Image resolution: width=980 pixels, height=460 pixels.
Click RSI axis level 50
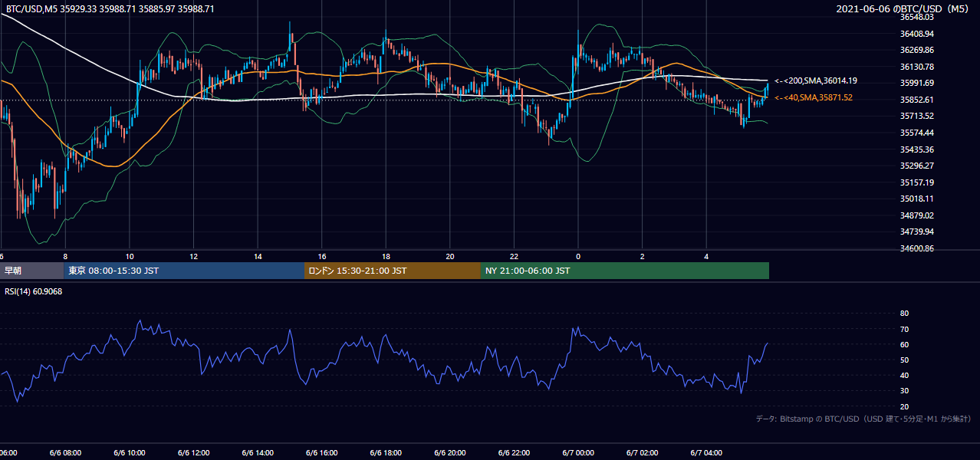904,360
